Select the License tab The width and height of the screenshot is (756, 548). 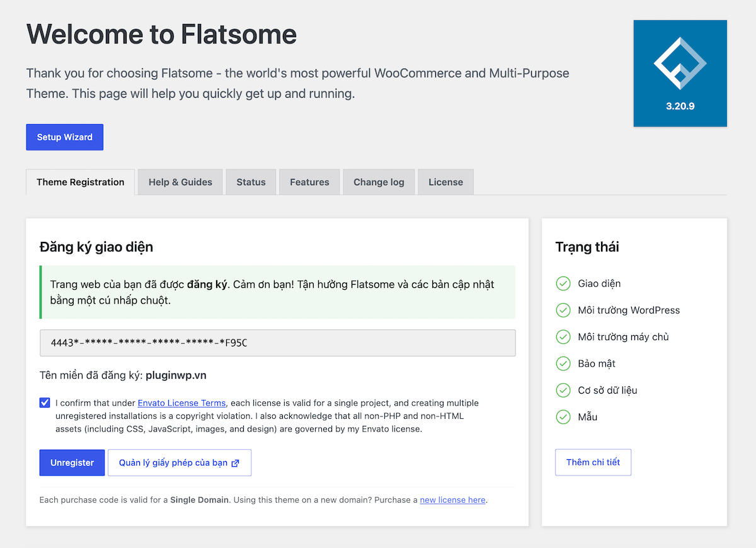pyautogui.click(x=445, y=182)
